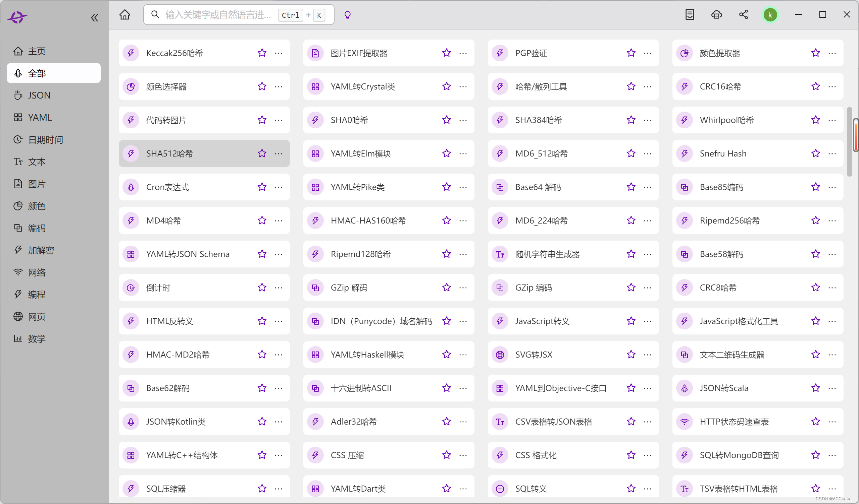The width and height of the screenshot is (859, 504).
Task: Click the share icon in the top bar
Action: click(x=744, y=15)
